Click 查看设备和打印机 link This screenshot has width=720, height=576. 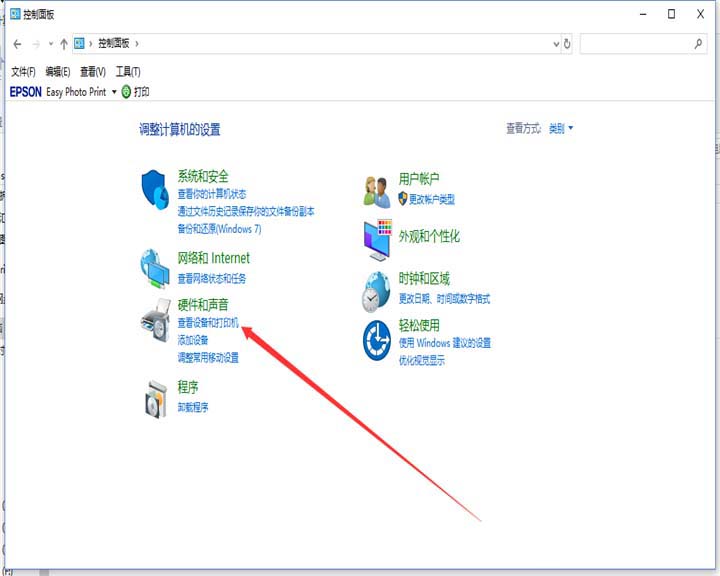pyautogui.click(x=208, y=323)
